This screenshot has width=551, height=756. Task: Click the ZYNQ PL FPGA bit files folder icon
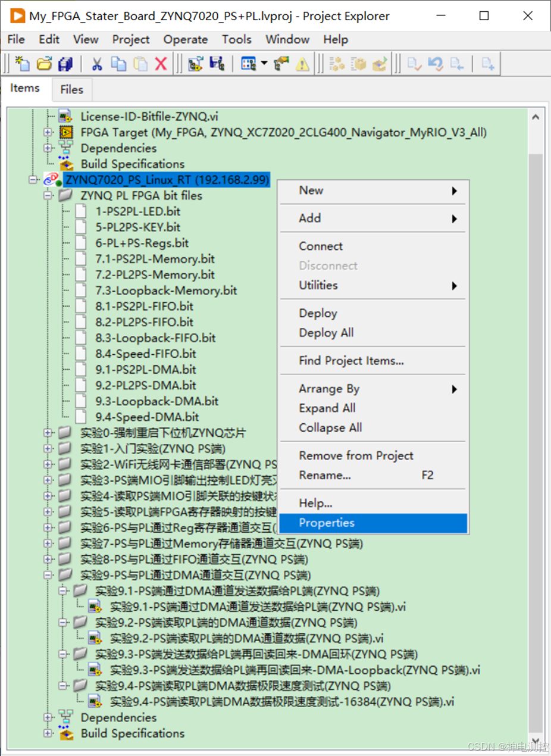[x=65, y=195]
